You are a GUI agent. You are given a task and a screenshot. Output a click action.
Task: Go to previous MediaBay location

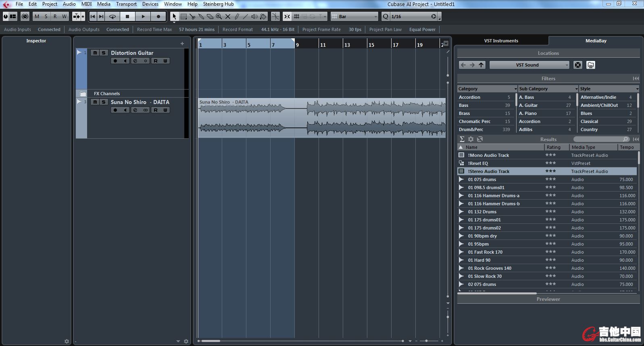[463, 65]
